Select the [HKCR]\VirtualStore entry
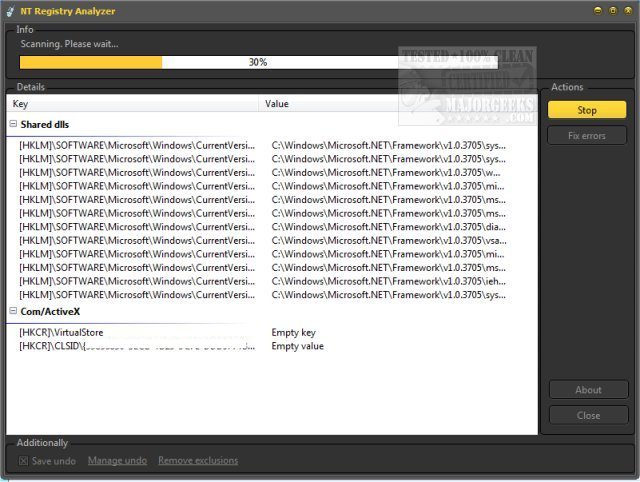Screen dimensions: 640x482 point(61,332)
